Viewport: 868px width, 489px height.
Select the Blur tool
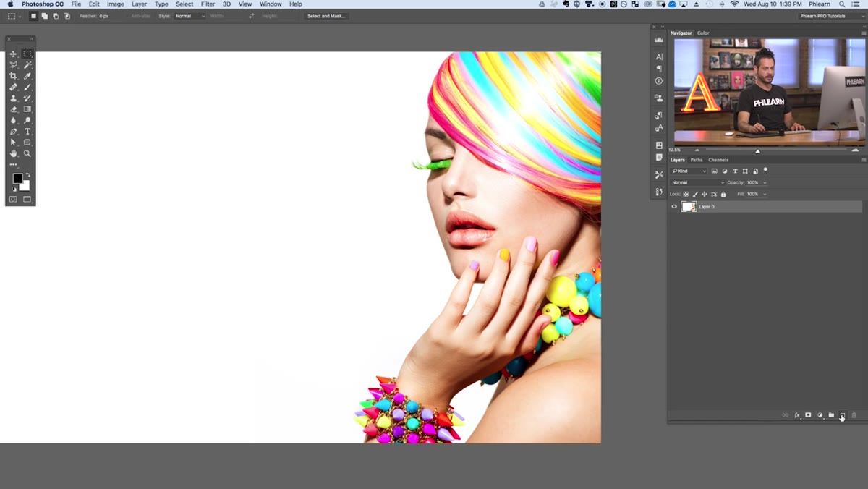tap(13, 121)
